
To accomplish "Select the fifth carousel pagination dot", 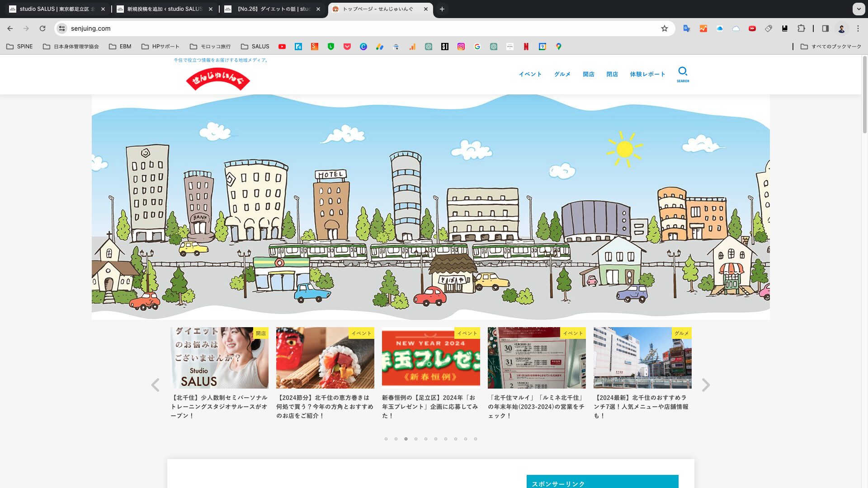I will (x=426, y=439).
